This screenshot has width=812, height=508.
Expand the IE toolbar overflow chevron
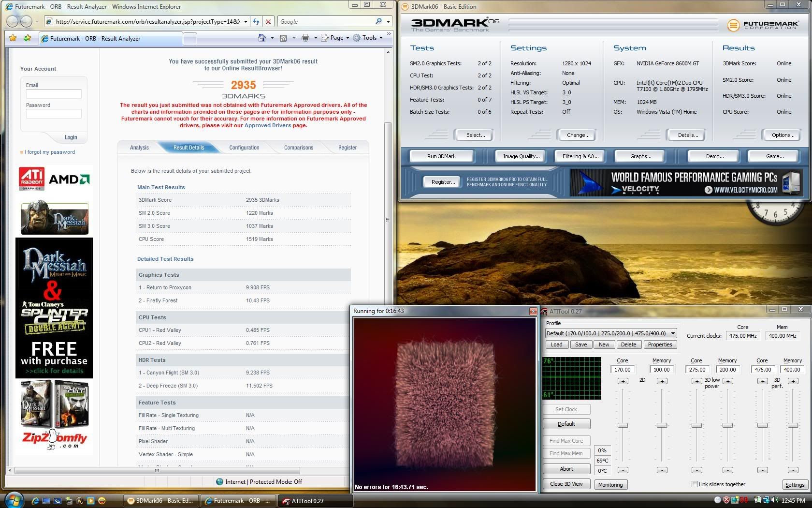(389, 35)
